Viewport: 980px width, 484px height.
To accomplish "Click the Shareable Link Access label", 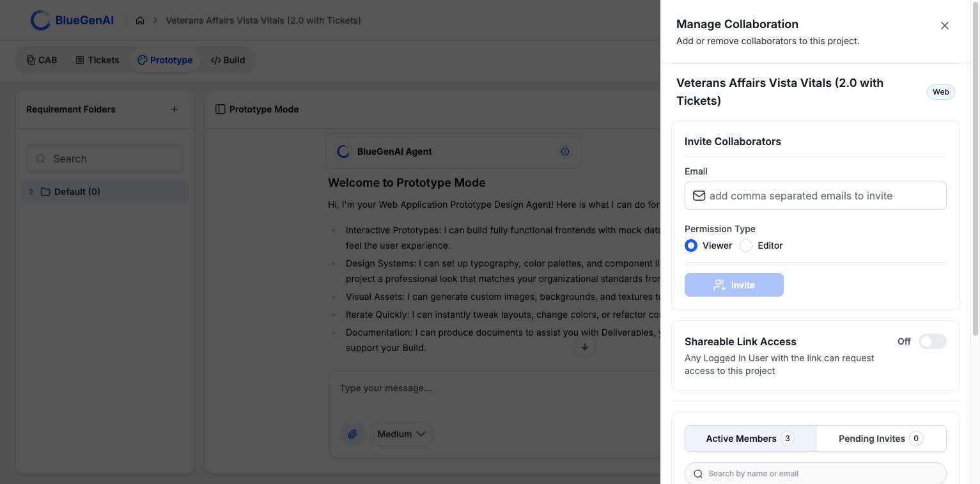I will [x=740, y=341].
